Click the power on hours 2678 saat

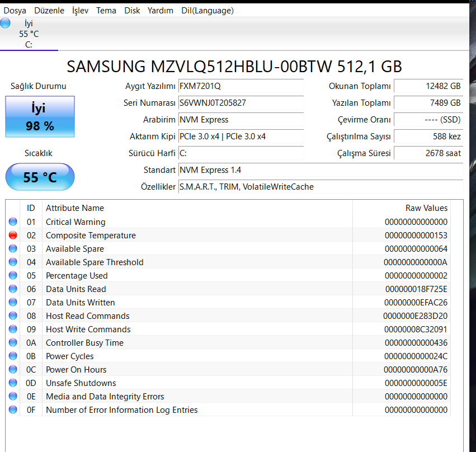click(428, 153)
